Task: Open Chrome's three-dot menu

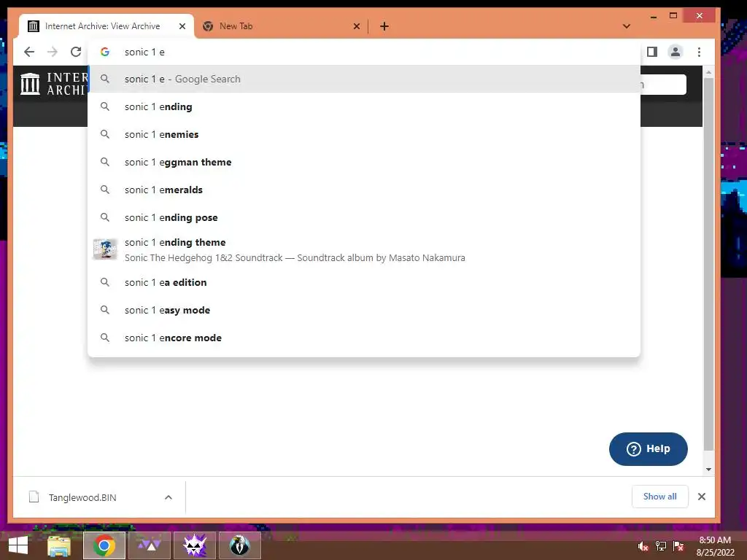Action: tap(699, 52)
